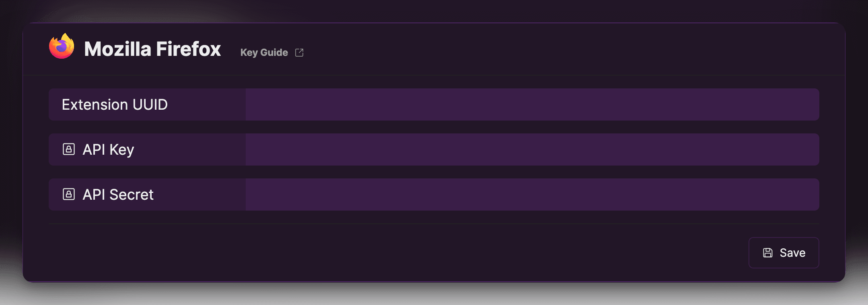Viewport: 868px width, 305px height.
Task: Click the gap between API Key and API Secret rows
Action: point(434,172)
